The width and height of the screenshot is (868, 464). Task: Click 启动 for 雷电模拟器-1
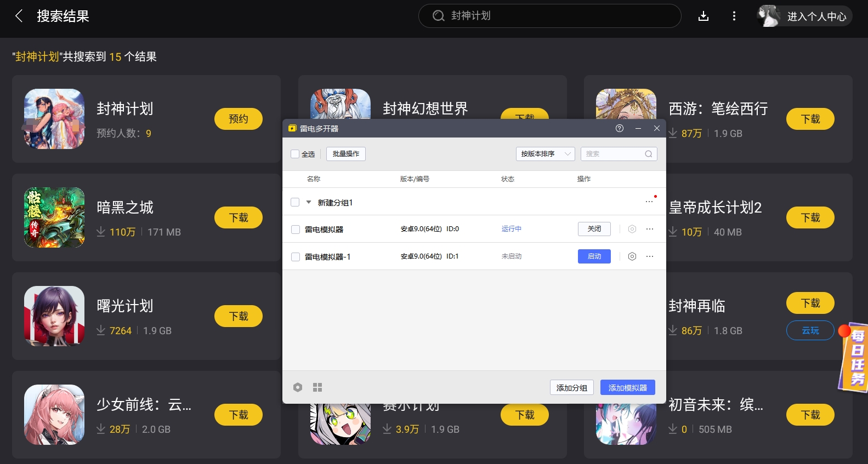[594, 256]
